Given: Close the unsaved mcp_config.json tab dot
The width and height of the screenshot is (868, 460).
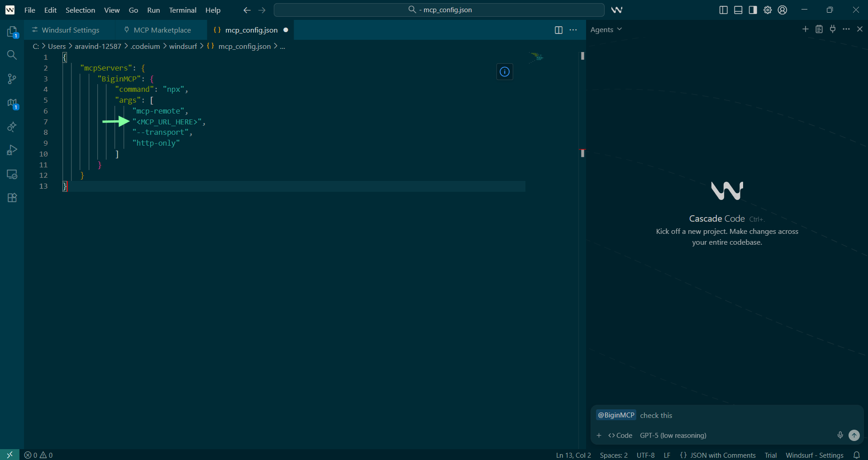Looking at the screenshot, I should [286, 30].
